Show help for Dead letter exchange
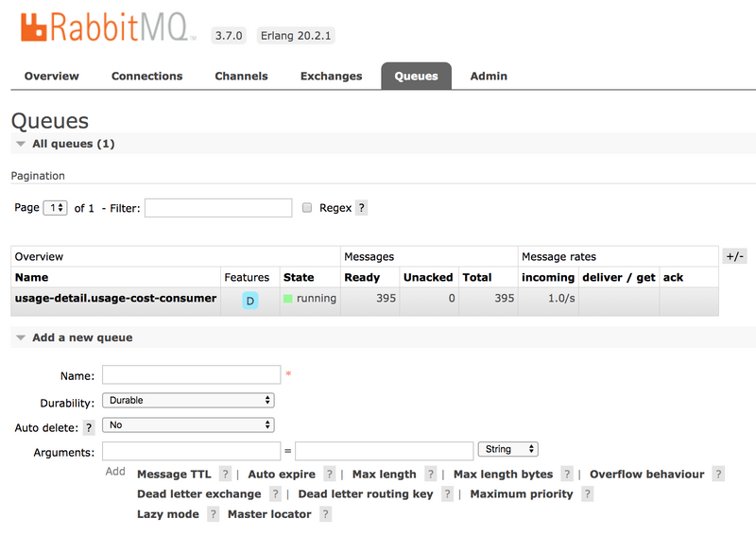This screenshot has height=536, width=756. pyautogui.click(x=275, y=494)
